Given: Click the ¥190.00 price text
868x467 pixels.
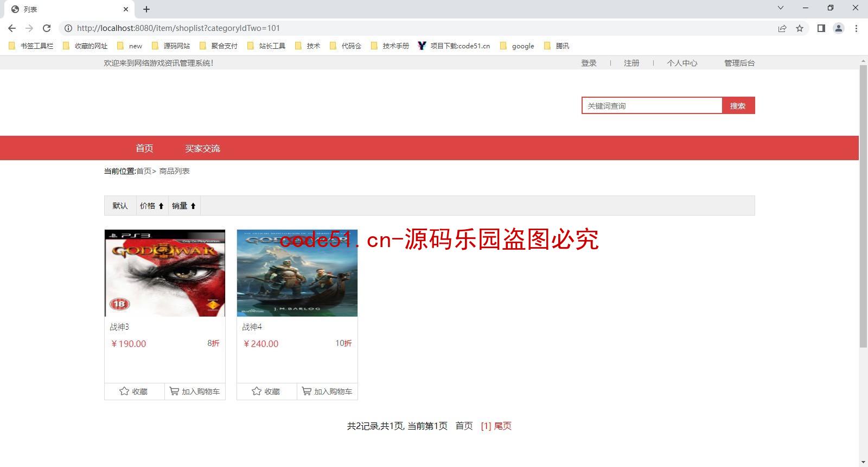Looking at the screenshot, I should [129, 344].
